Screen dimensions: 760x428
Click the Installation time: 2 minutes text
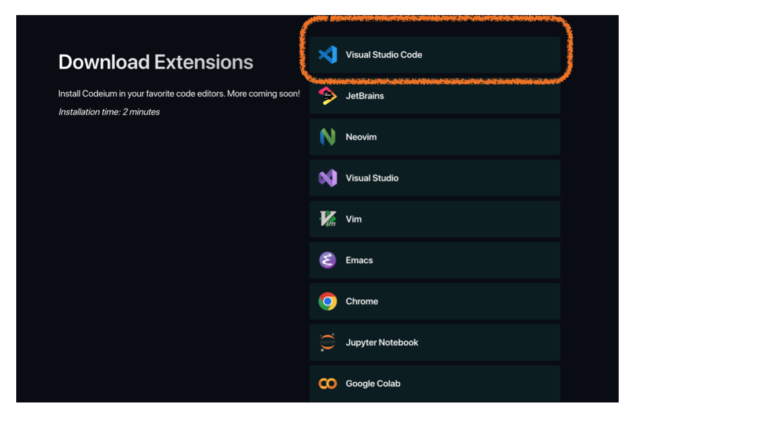[x=109, y=112]
